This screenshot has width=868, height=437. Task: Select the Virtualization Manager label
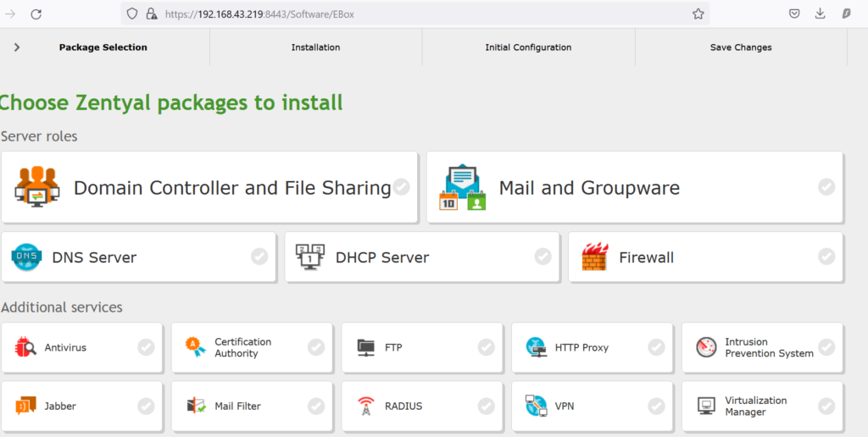pos(755,406)
